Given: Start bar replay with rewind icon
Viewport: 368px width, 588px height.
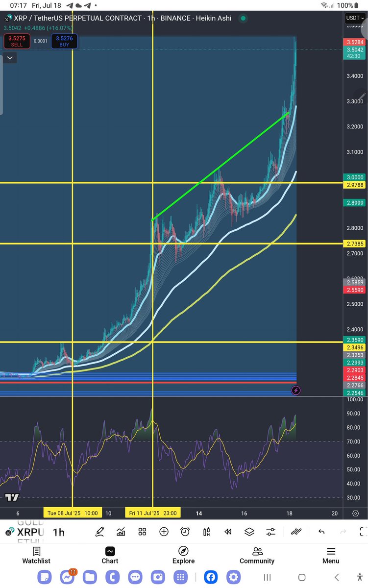Looking at the screenshot, I should (228, 532).
